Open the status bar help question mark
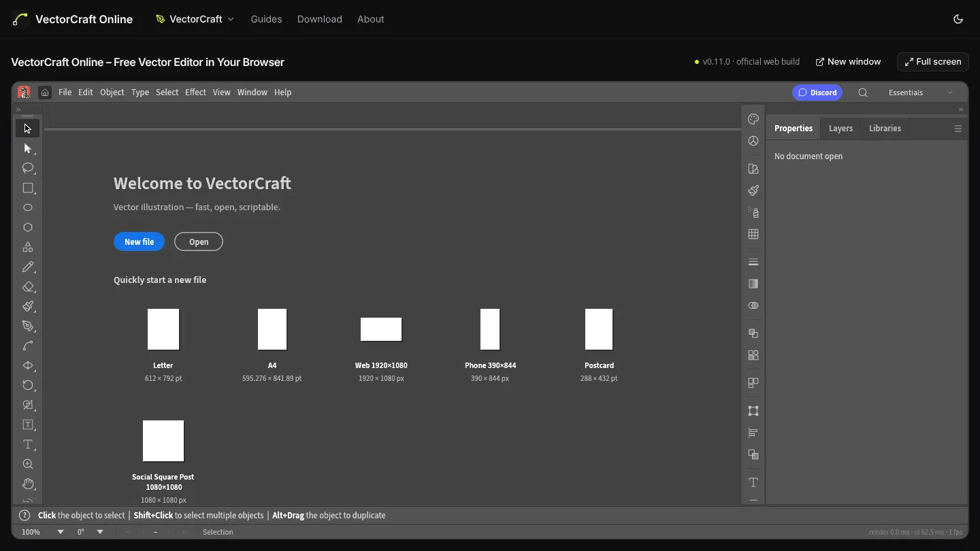This screenshot has width=980, height=551. [x=24, y=516]
